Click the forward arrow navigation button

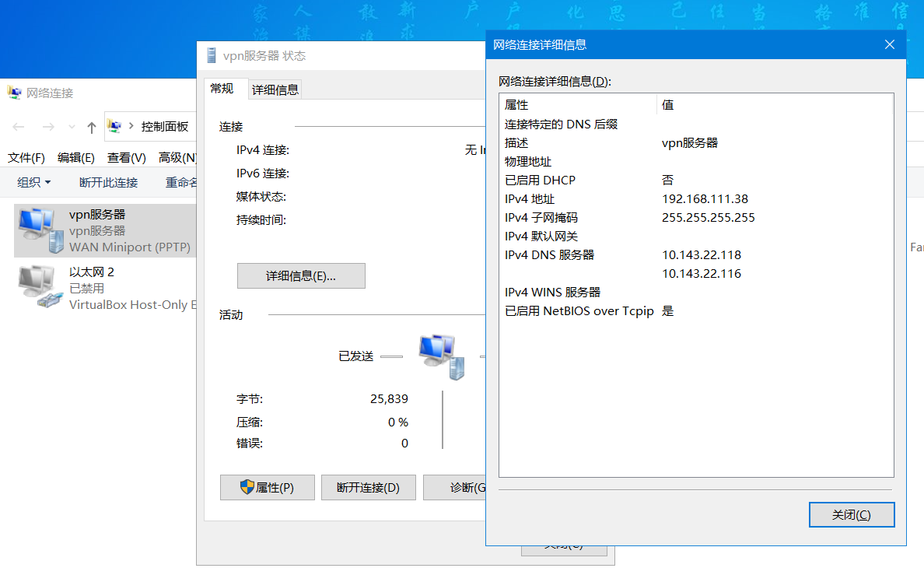(x=48, y=127)
